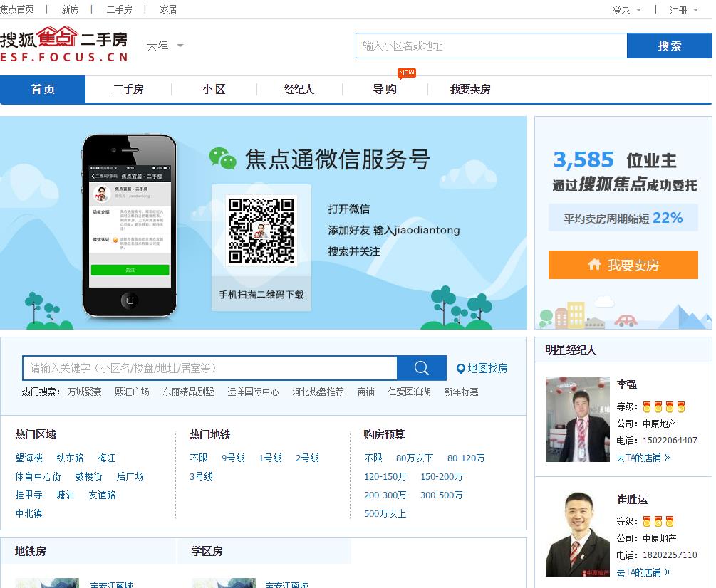Select 不限 under 热门地铁

click(x=199, y=458)
